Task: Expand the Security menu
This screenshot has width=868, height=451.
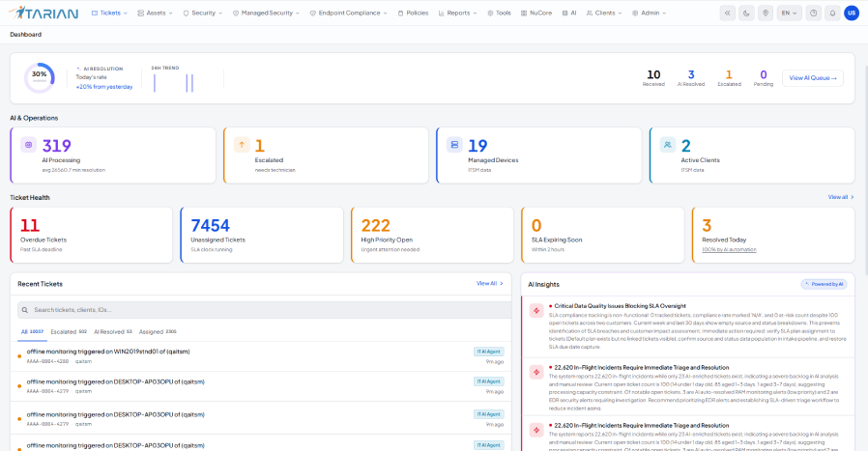Action: 203,13
